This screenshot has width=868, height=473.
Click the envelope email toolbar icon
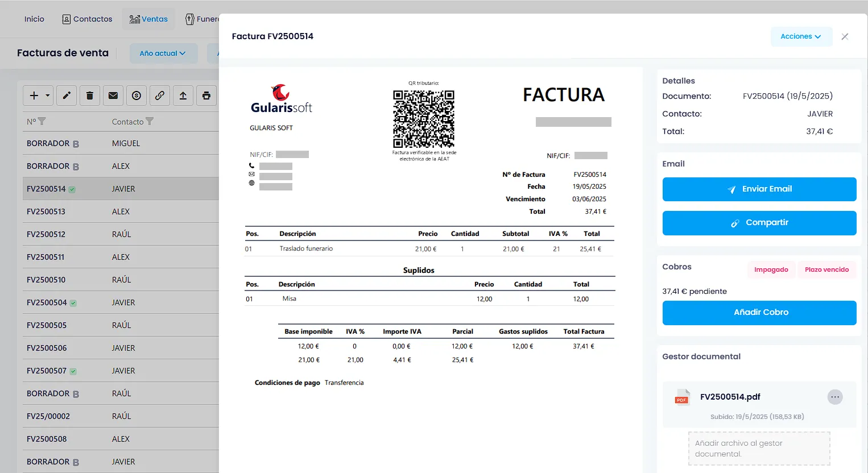113,96
